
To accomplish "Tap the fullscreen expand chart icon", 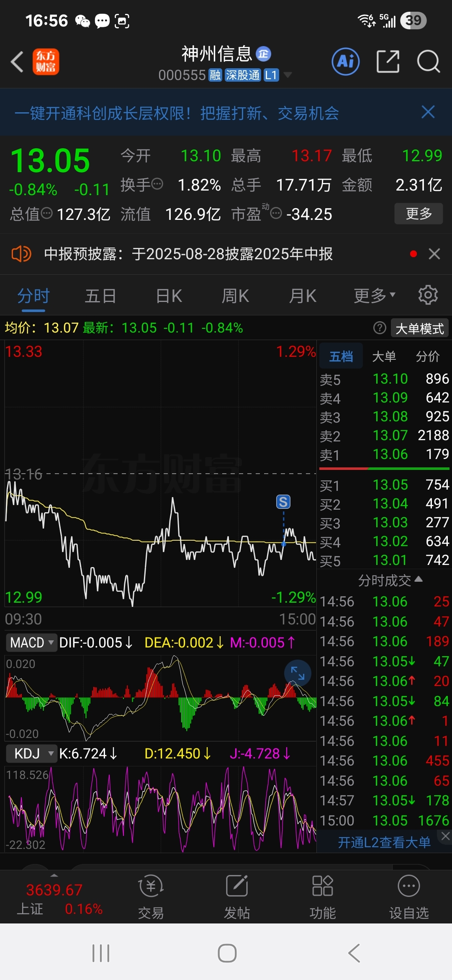I will point(298,673).
